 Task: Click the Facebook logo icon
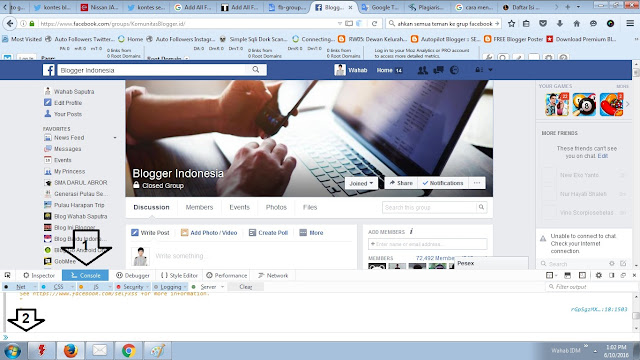point(49,70)
